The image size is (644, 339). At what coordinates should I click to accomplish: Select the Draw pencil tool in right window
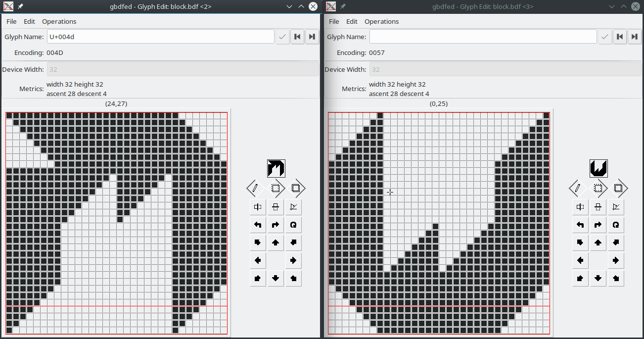(x=578, y=188)
